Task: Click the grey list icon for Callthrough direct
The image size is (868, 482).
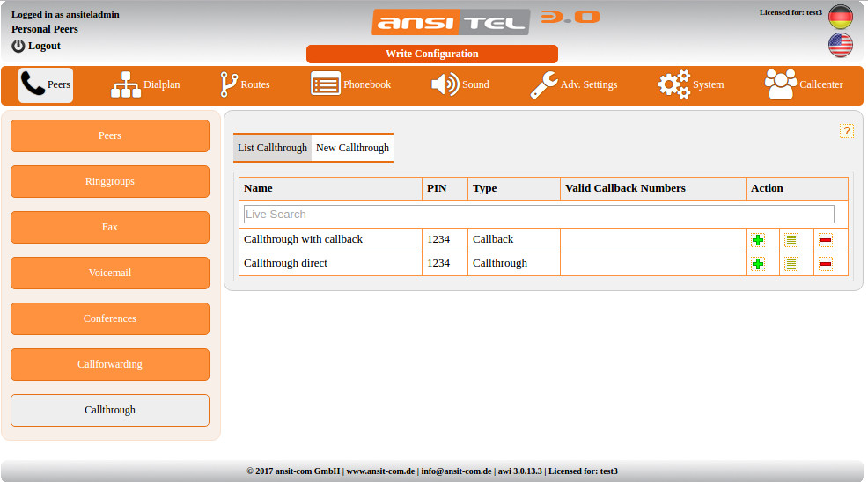Action: click(x=791, y=264)
